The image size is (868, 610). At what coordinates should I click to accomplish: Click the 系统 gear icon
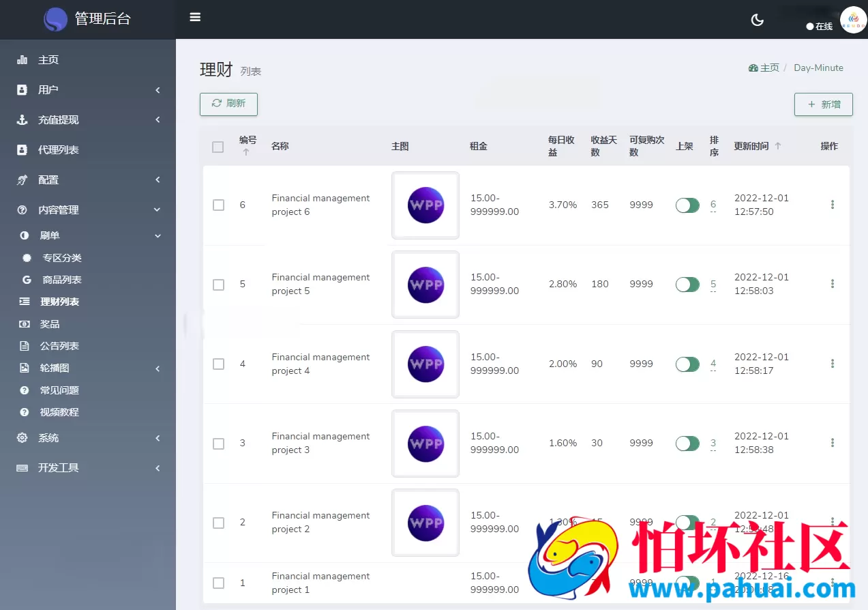(22, 438)
